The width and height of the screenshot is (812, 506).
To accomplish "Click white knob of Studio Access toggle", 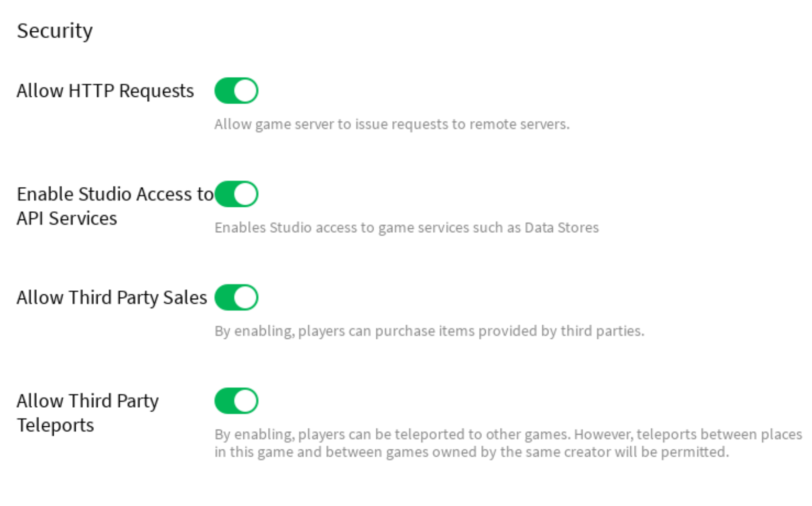I will tap(245, 194).
